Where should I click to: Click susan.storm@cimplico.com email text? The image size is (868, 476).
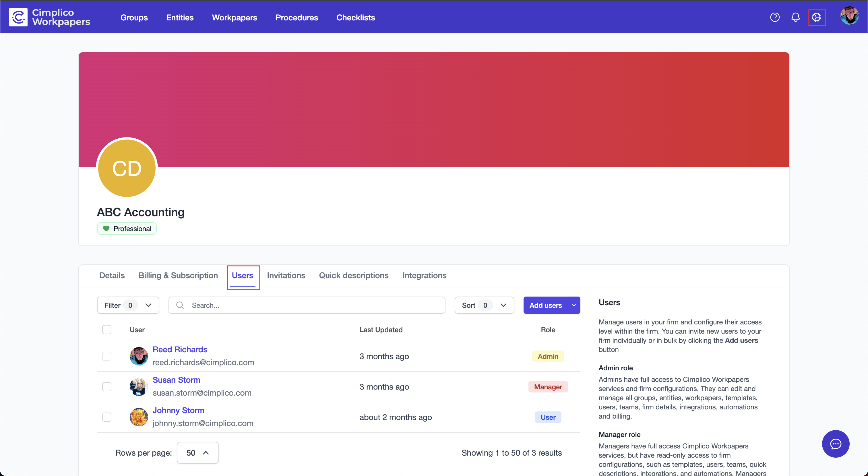tap(202, 392)
